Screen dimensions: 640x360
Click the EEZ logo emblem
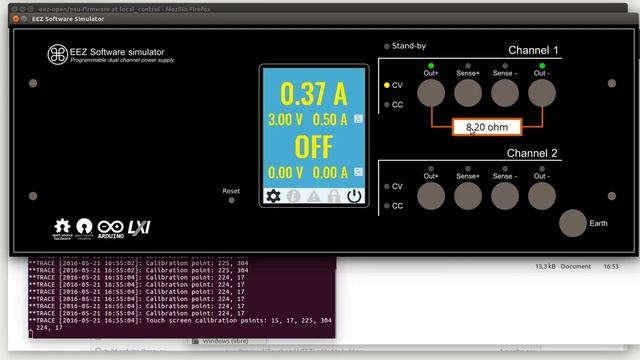click(x=58, y=55)
